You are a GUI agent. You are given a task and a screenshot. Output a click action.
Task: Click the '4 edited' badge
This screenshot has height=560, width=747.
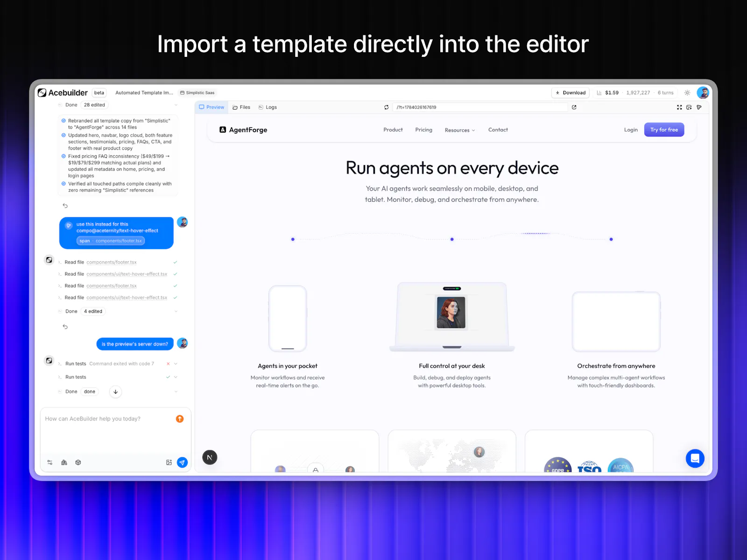tap(93, 311)
